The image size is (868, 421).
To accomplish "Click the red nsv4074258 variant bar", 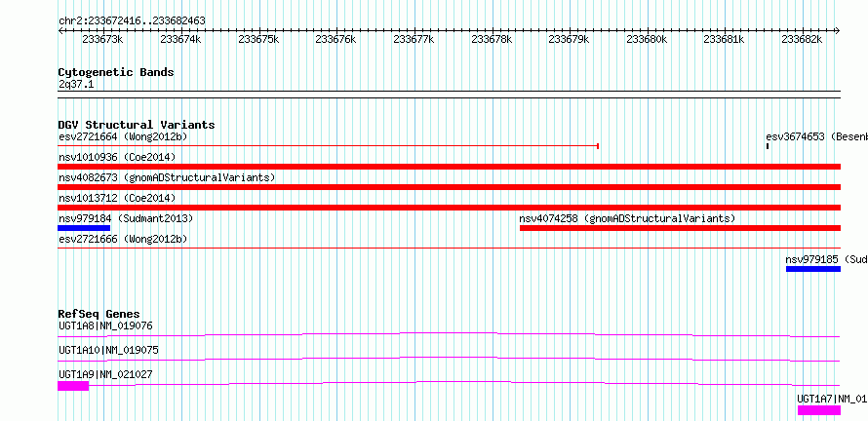I will pos(680,228).
